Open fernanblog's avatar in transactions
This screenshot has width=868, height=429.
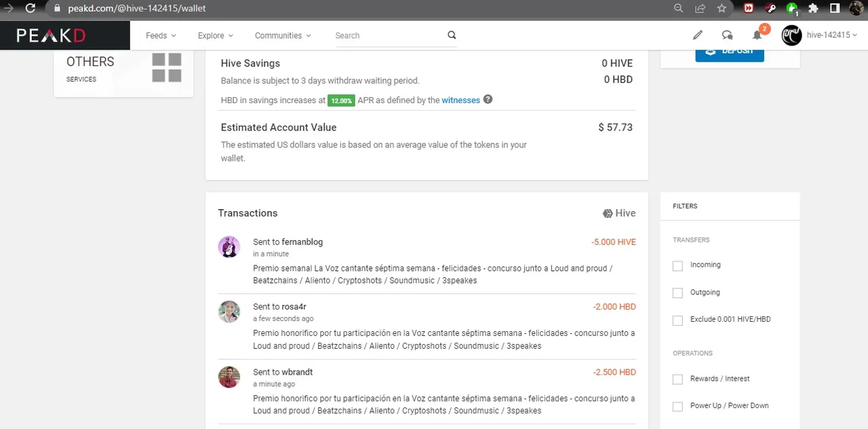(x=229, y=247)
